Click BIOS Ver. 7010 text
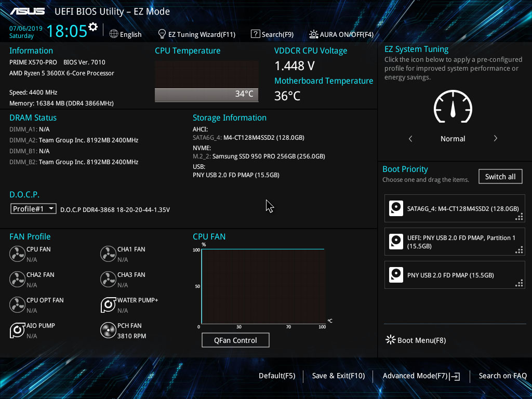Viewport: 532px width, 399px height. tap(84, 62)
